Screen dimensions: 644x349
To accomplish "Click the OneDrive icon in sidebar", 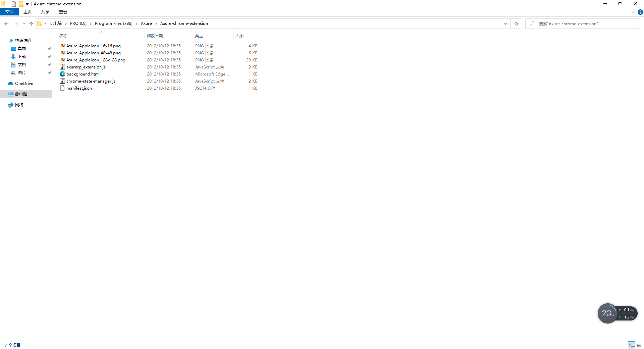I will (10, 83).
